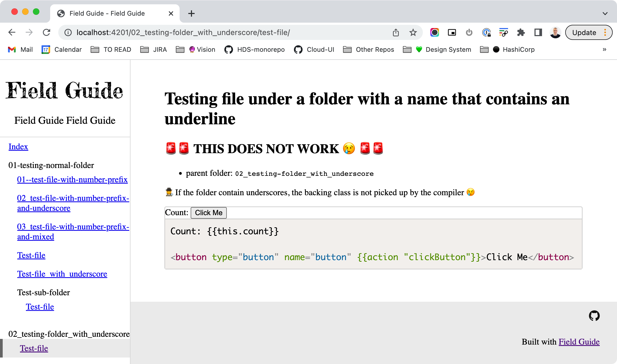This screenshot has height=364, width=617.
Task: Click the profile avatar icon
Action: pyautogui.click(x=555, y=33)
